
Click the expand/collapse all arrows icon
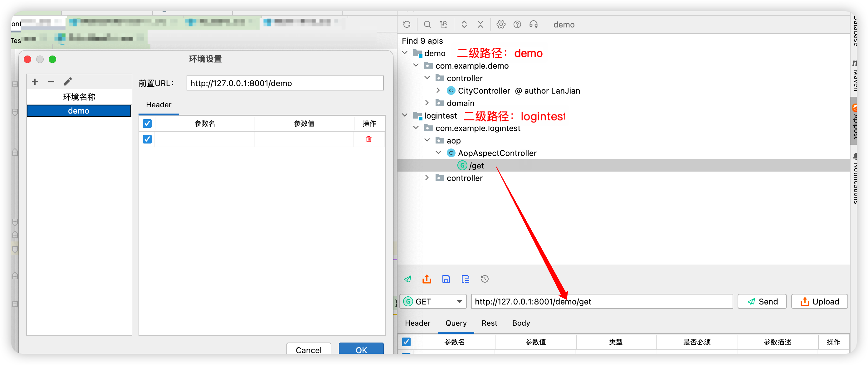coord(464,24)
